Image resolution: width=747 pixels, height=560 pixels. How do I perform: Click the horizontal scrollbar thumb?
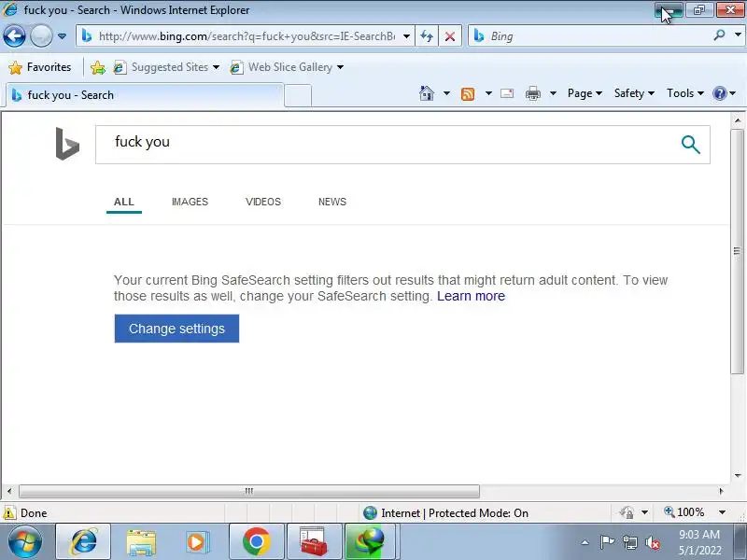[248, 491]
